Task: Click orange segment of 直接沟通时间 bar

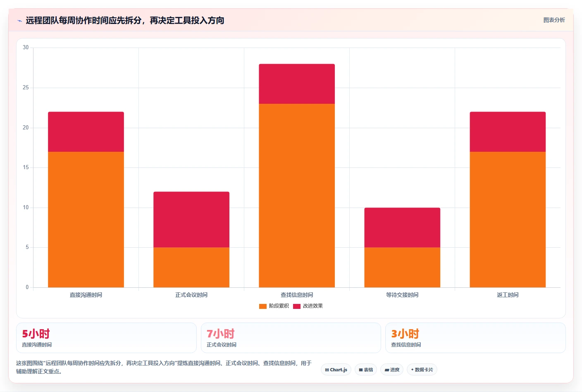Action: pyautogui.click(x=86, y=220)
